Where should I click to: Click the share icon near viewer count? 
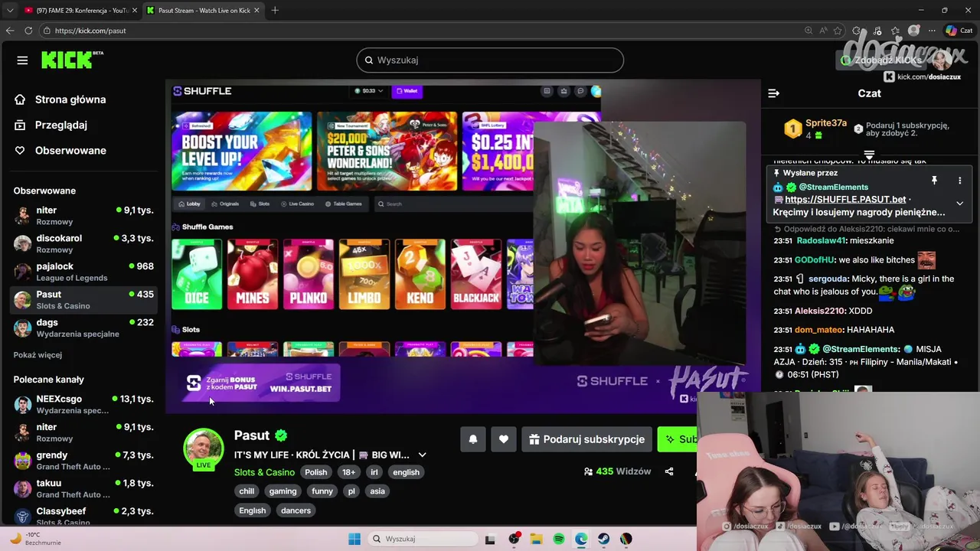669,471
